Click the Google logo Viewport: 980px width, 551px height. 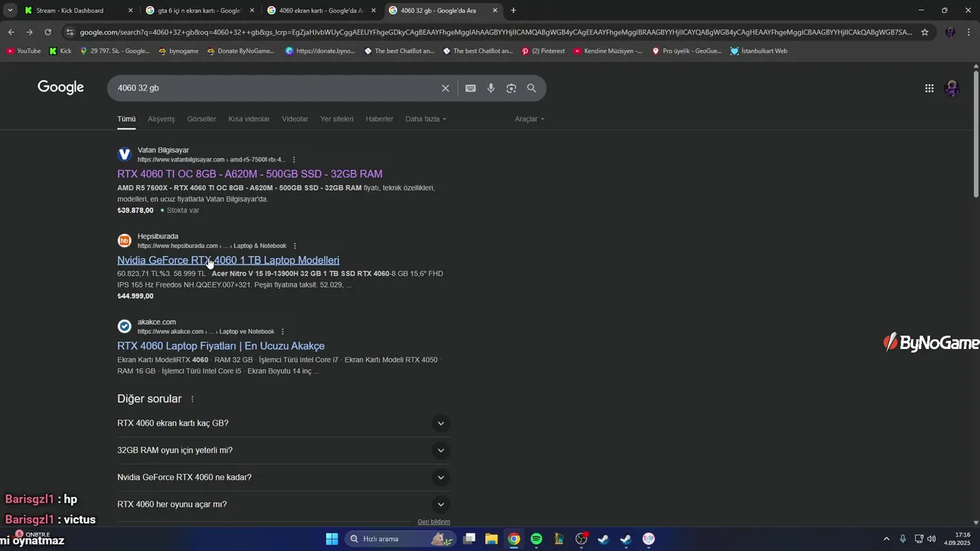[x=60, y=87]
